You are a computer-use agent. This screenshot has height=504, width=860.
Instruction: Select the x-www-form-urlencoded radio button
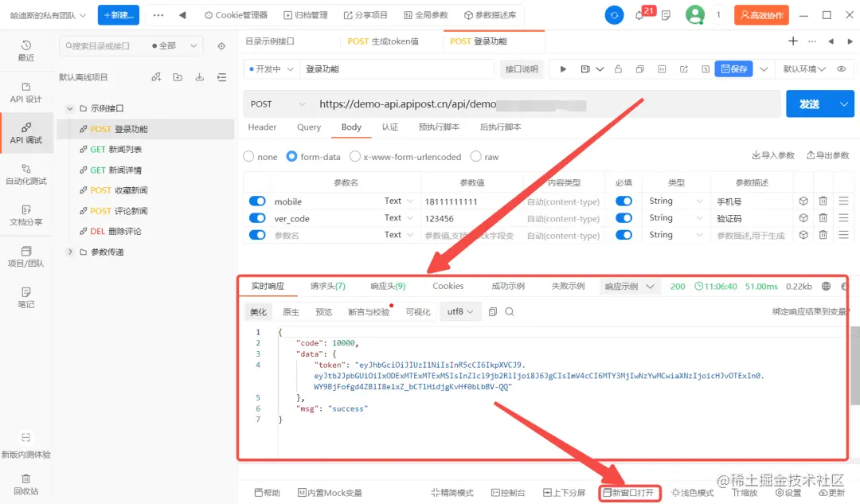pyautogui.click(x=355, y=157)
